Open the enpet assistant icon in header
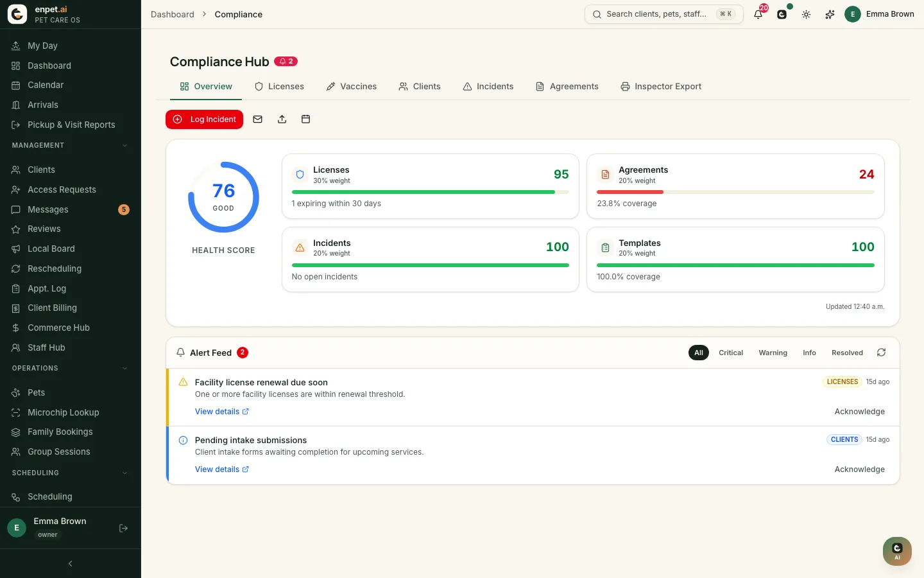924x578 pixels. click(x=782, y=14)
